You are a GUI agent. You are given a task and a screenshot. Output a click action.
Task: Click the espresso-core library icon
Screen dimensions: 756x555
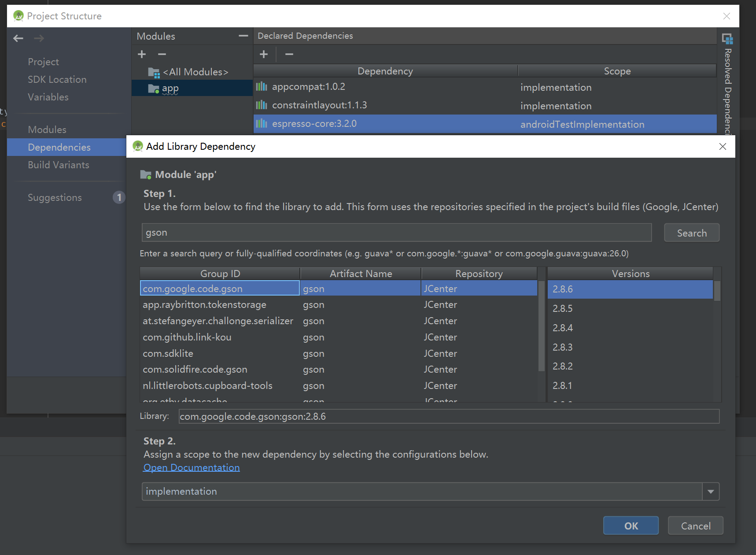click(262, 123)
